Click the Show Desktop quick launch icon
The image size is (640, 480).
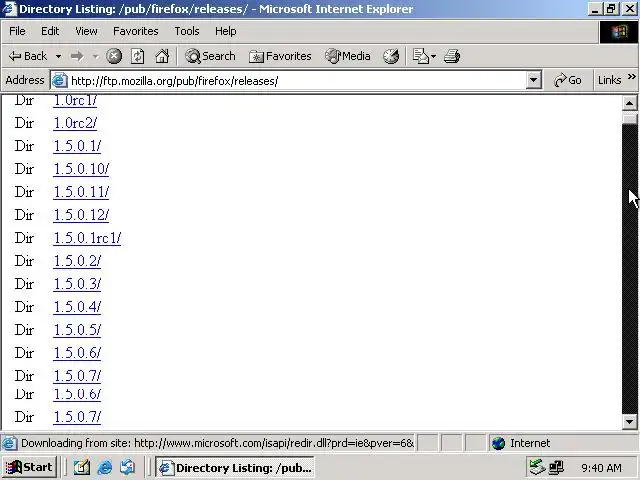(82, 467)
